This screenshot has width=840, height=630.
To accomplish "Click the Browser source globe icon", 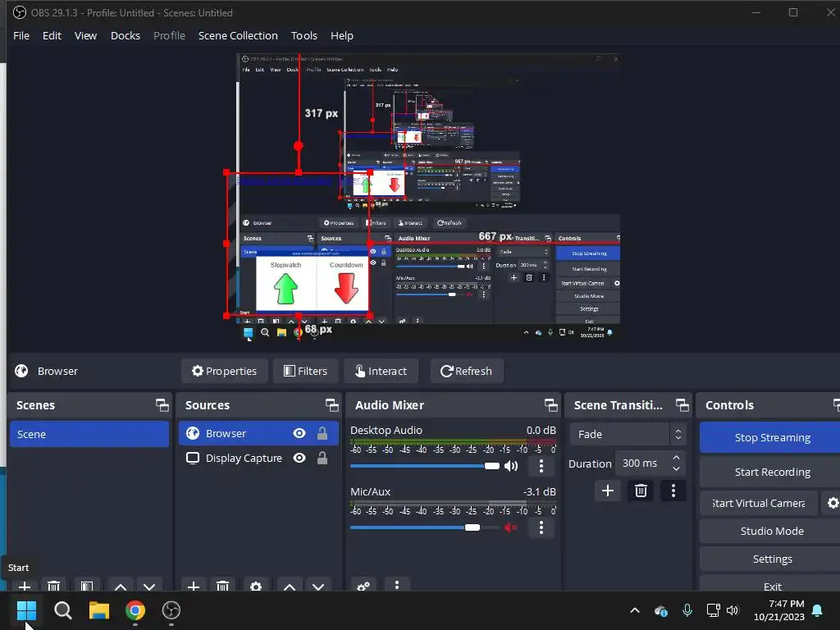I will (x=193, y=433).
